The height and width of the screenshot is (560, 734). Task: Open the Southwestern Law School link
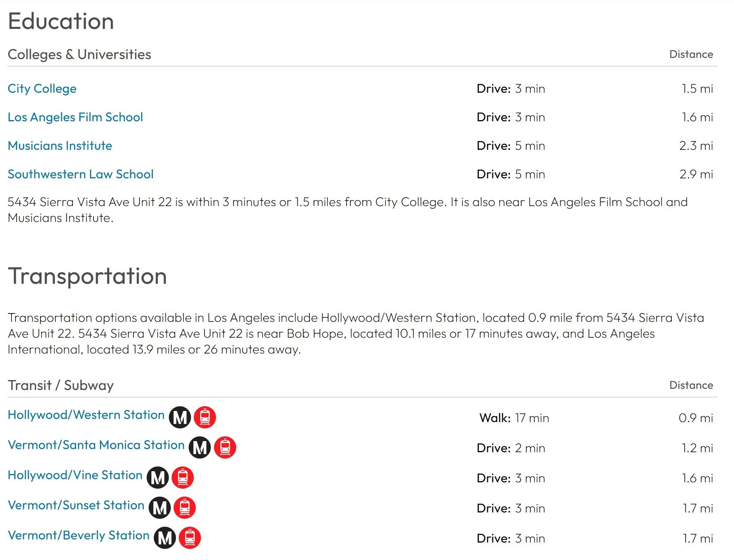click(x=80, y=174)
